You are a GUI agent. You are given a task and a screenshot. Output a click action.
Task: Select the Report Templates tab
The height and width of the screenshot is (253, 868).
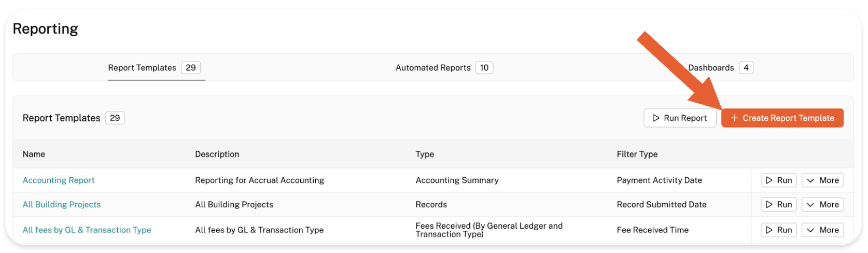(142, 68)
